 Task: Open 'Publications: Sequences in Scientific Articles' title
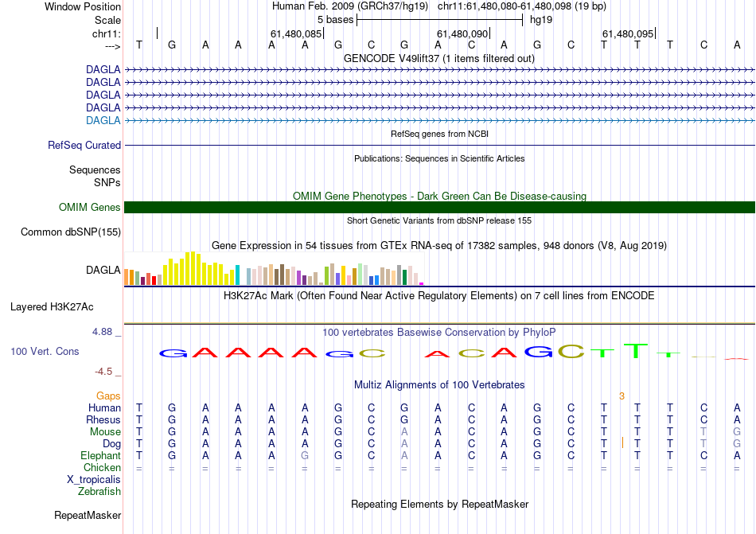(x=439, y=158)
